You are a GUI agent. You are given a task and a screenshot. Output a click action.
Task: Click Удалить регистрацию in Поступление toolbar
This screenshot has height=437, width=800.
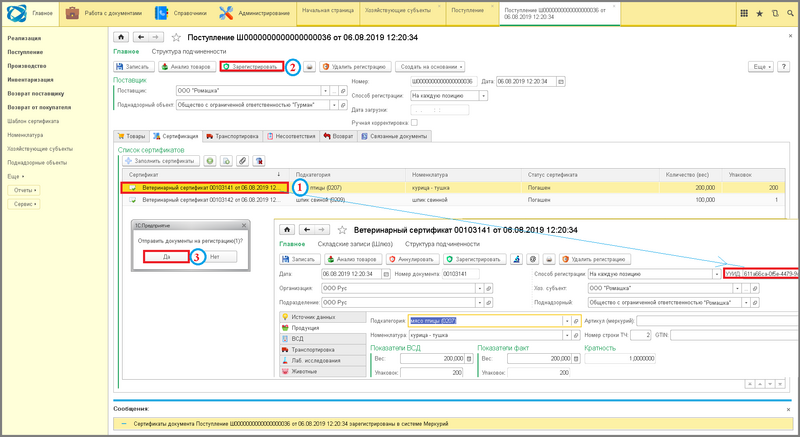[x=355, y=67]
